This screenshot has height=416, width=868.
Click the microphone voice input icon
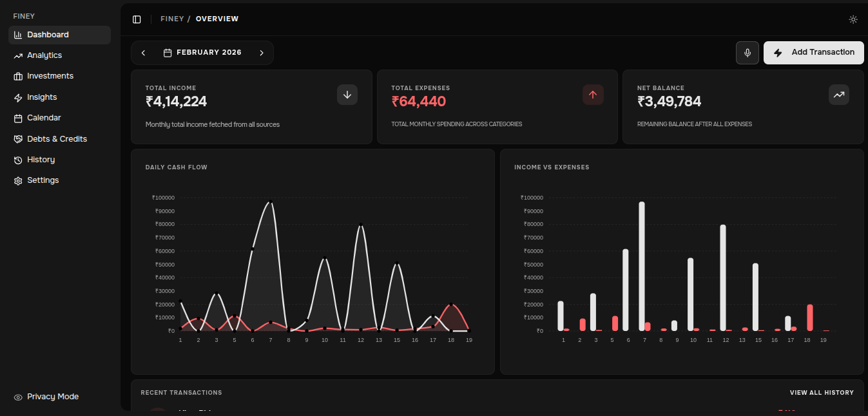point(747,53)
